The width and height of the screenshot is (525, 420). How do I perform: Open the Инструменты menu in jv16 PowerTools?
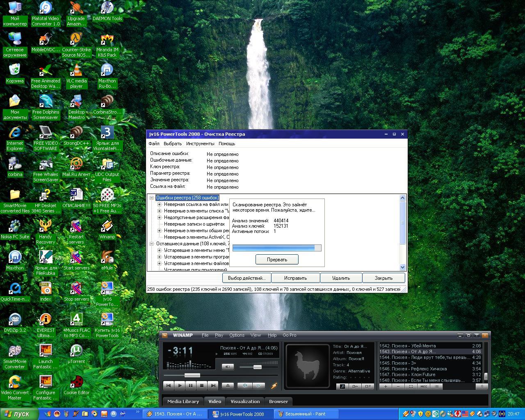point(200,144)
